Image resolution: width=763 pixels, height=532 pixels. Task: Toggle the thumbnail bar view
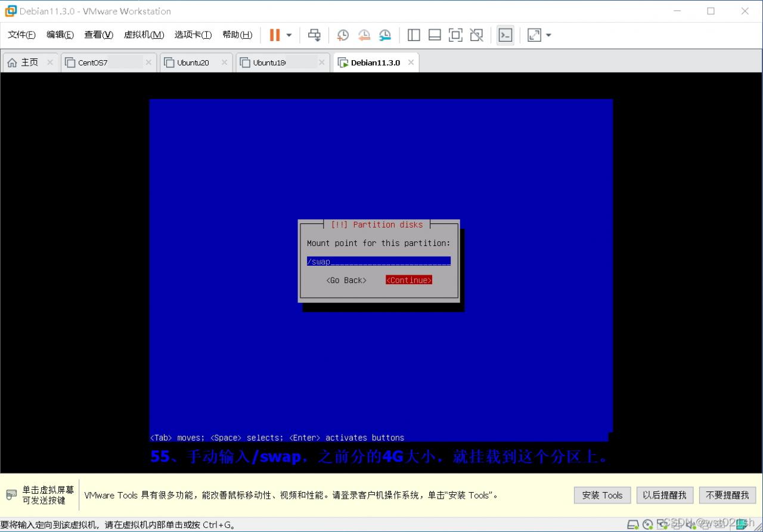pyautogui.click(x=435, y=35)
